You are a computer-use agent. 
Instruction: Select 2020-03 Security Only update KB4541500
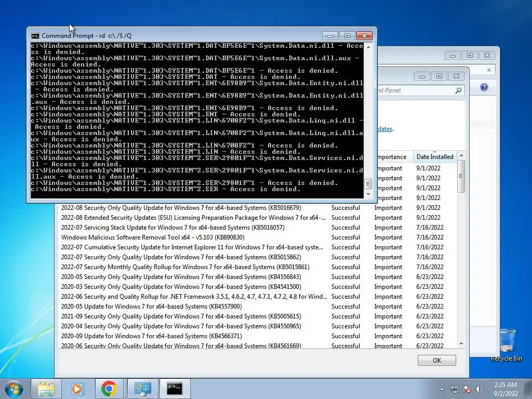pos(257,286)
